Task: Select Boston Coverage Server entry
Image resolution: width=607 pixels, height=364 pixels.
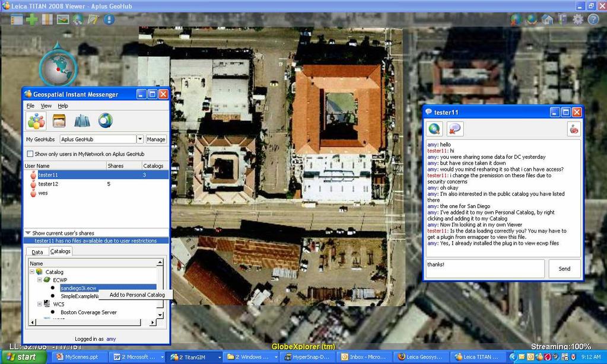Action: [88, 312]
